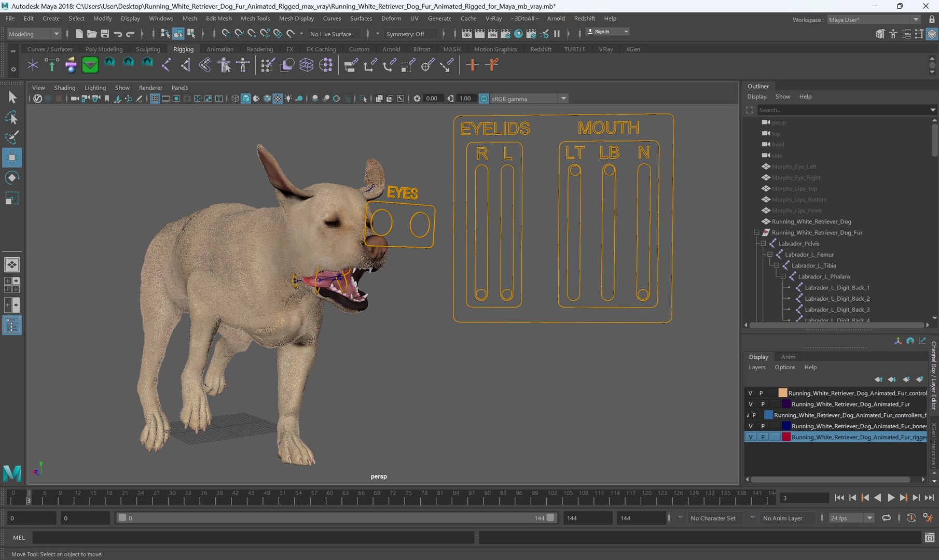Go to start of playback range
The width and height of the screenshot is (939, 560).
(x=839, y=497)
